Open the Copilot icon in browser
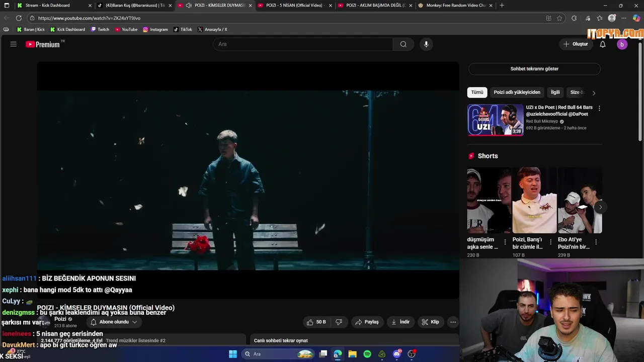 click(x=637, y=18)
